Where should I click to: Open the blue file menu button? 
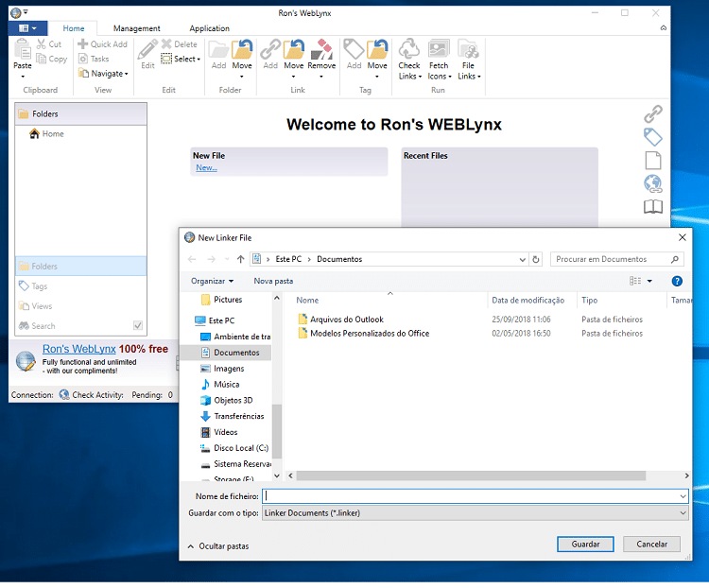(27, 28)
